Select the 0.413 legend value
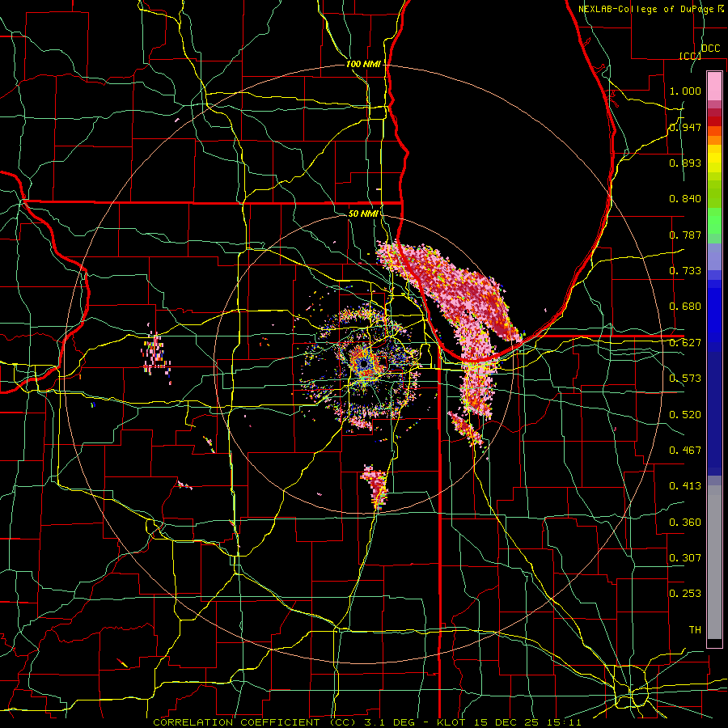 point(685,486)
